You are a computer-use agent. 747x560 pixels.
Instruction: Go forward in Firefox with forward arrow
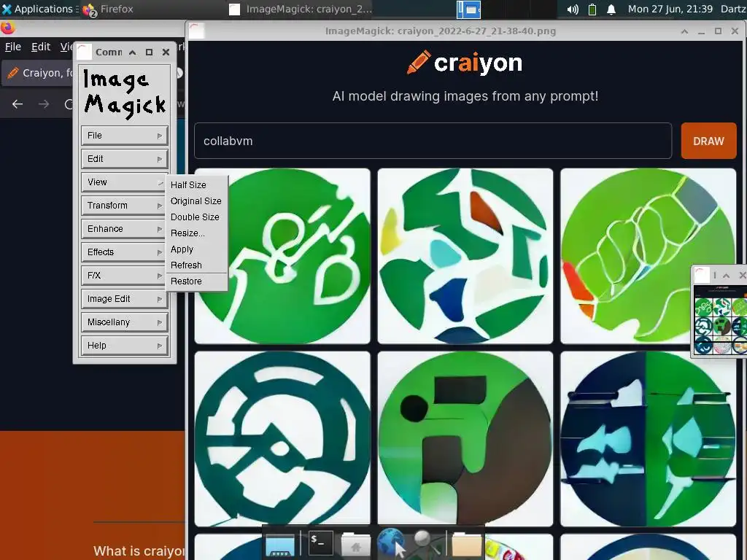(44, 104)
